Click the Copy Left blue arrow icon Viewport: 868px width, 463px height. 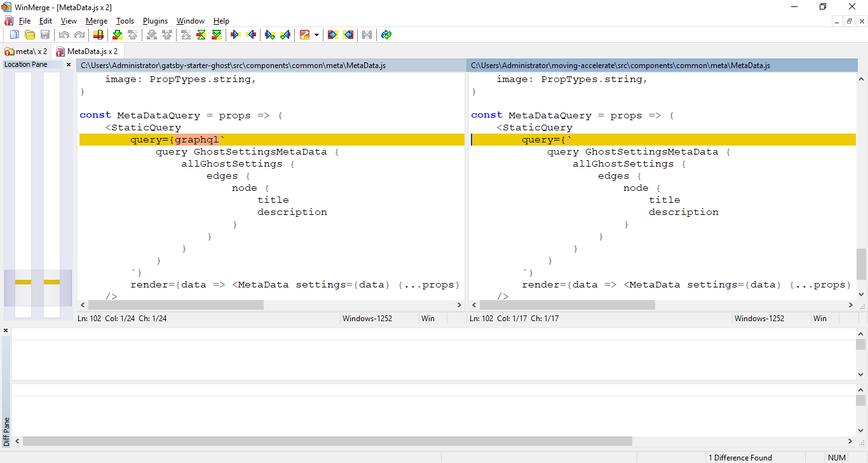click(x=251, y=34)
